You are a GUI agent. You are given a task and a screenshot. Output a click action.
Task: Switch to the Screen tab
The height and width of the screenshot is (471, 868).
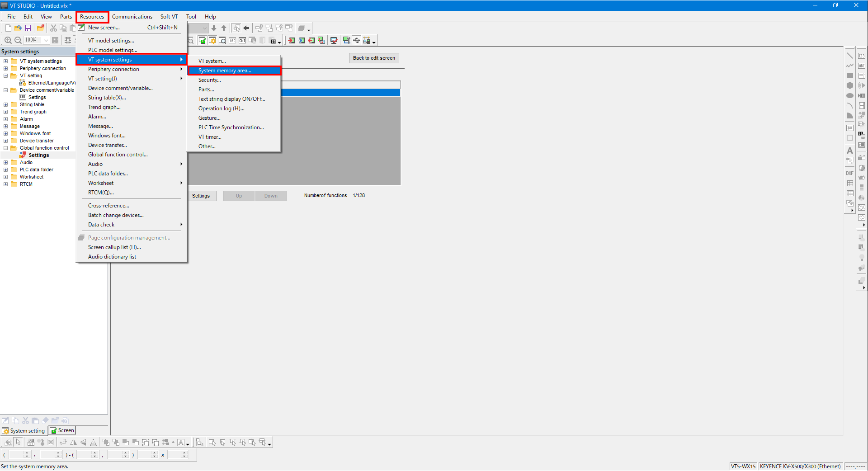[x=62, y=430]
